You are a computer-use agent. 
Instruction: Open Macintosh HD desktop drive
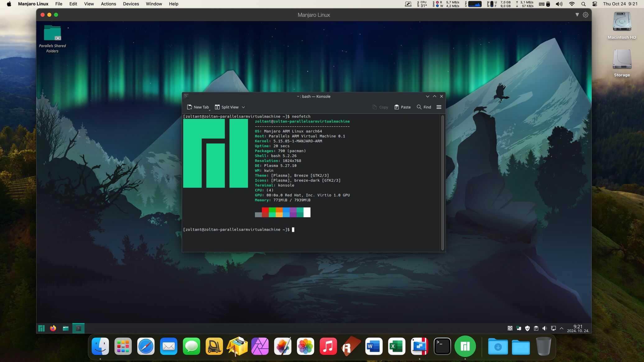(x=622, y=25)
